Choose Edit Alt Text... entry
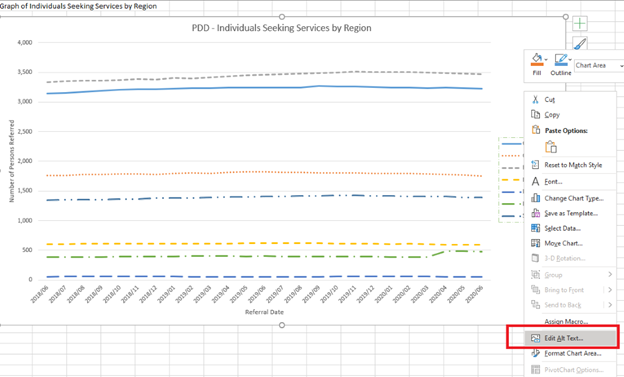This screenshot has width=624, height=377. [564, 338]
